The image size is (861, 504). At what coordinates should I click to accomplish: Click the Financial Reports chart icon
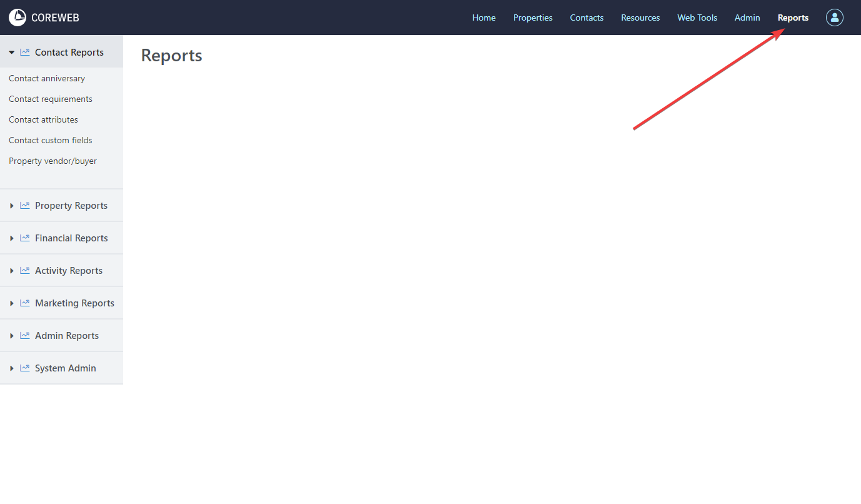point(25,238)
